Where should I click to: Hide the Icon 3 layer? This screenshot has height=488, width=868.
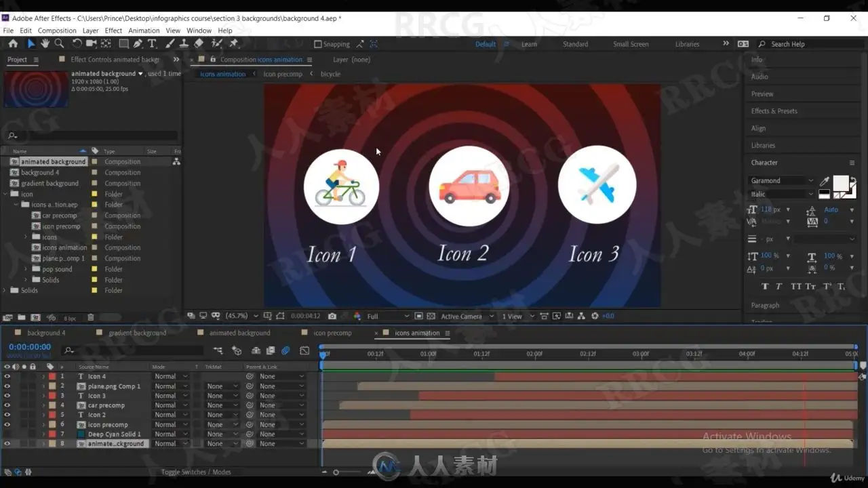point(7,396)
